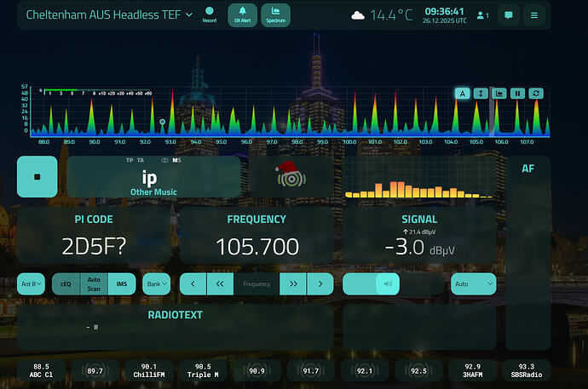The image size is (588, 389).
Task: Open the hamburger settings menu
Action: [x=534, y=15]
